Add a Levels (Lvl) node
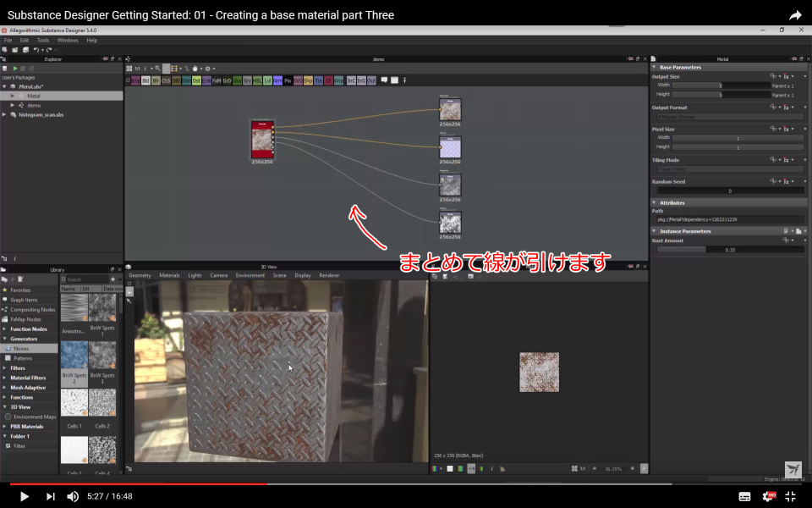The width and height of the screenshot is (812, 508). [268, 80]
